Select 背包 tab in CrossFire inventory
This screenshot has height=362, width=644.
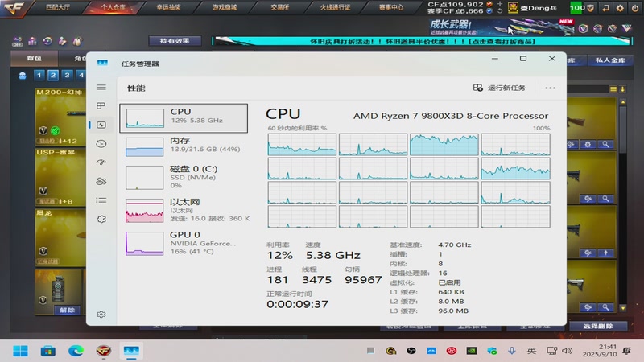point(34,58)
